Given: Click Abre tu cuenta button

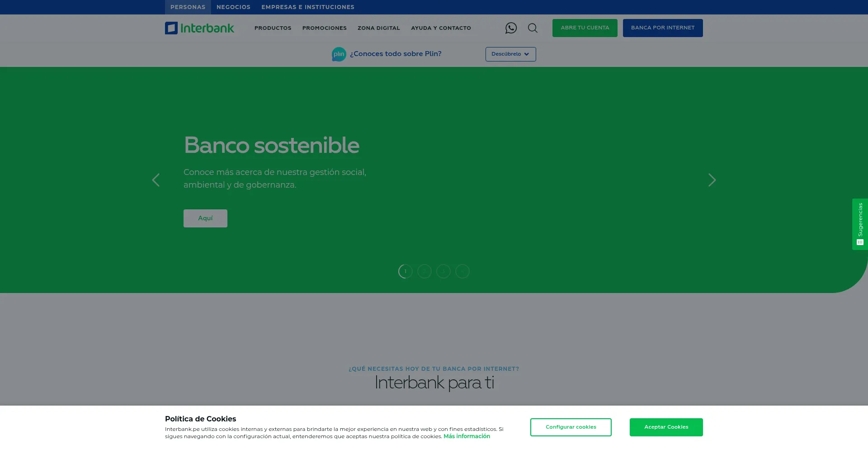Looking at the screenshot, I should click(585, 28).
